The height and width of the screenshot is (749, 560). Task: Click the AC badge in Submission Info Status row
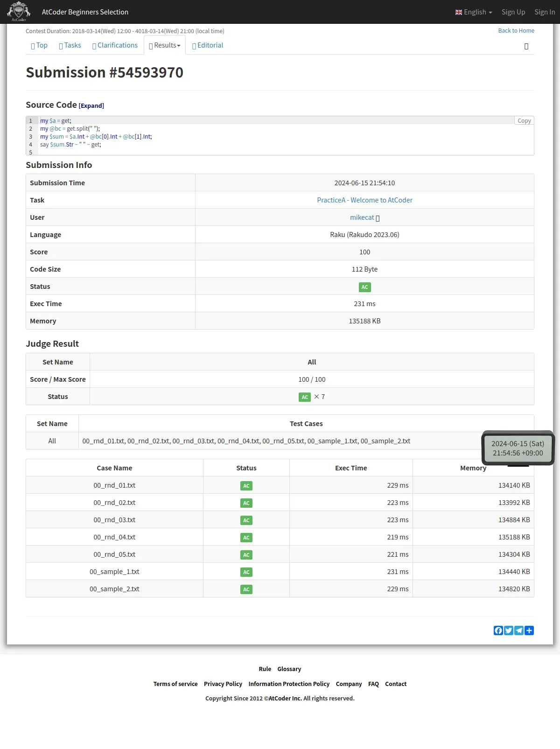pyautogui.click(x=365, y=287)
